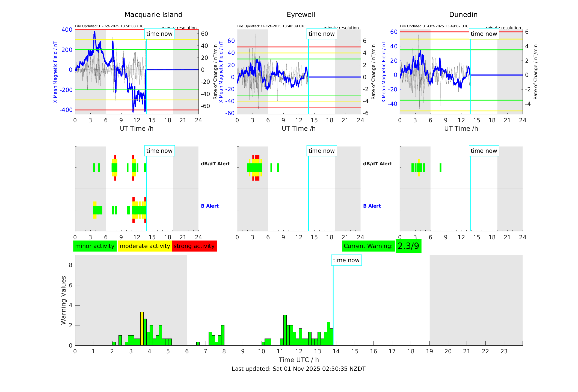Click the Time UTC / h axis label
The image size is (578, 392).
[299, 360]
